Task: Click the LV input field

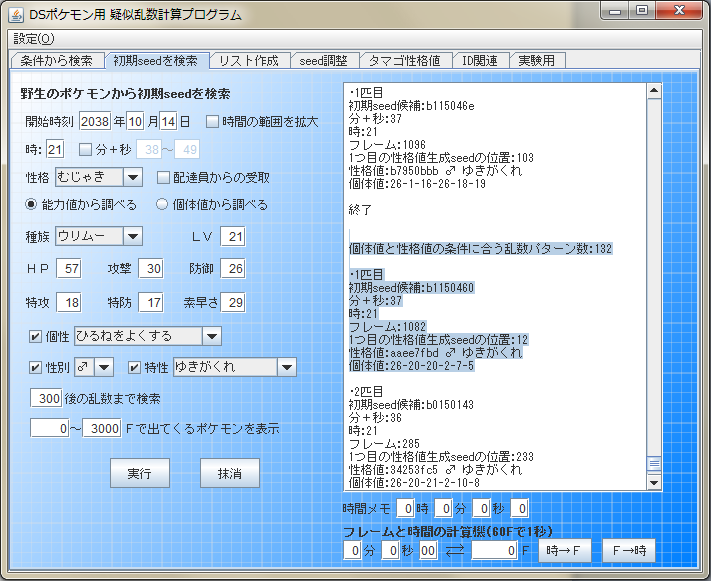Action: 232,237
